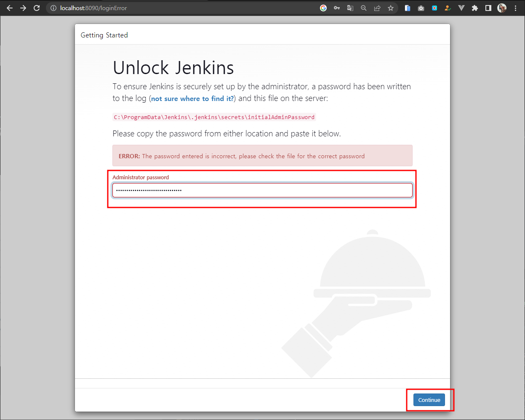This screenshot has width=525, height=420.
Task: Bookmark this tab with the star
Action: coord(391,8)
